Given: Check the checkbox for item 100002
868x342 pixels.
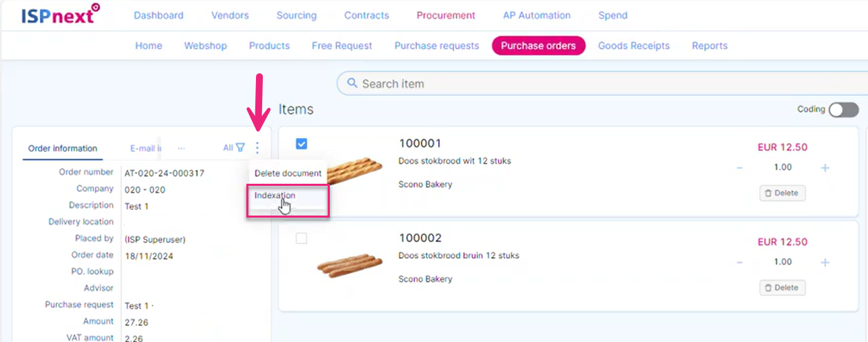Looking at the screenshot, I should tap(302, 238).
